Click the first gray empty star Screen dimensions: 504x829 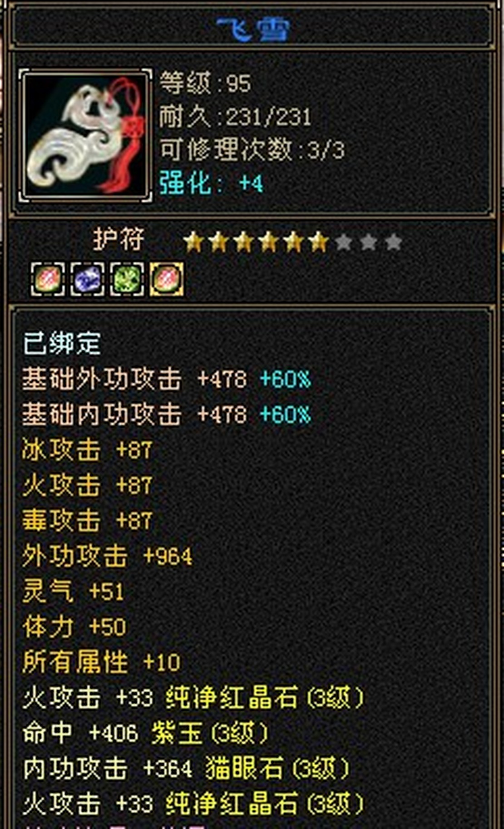click(x=344, y=242)
